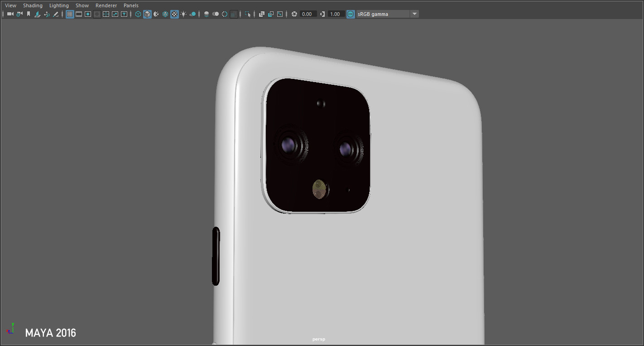The width and height of the screenshot is (644, 346).
Task: Use all lights in the viewport
Action: click(184, 14)
